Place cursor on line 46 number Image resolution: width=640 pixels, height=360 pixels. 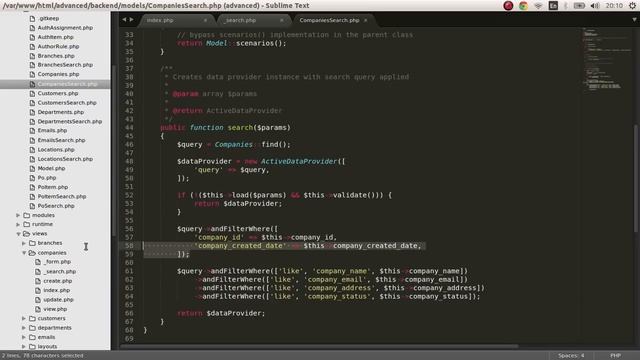point(129,144)
